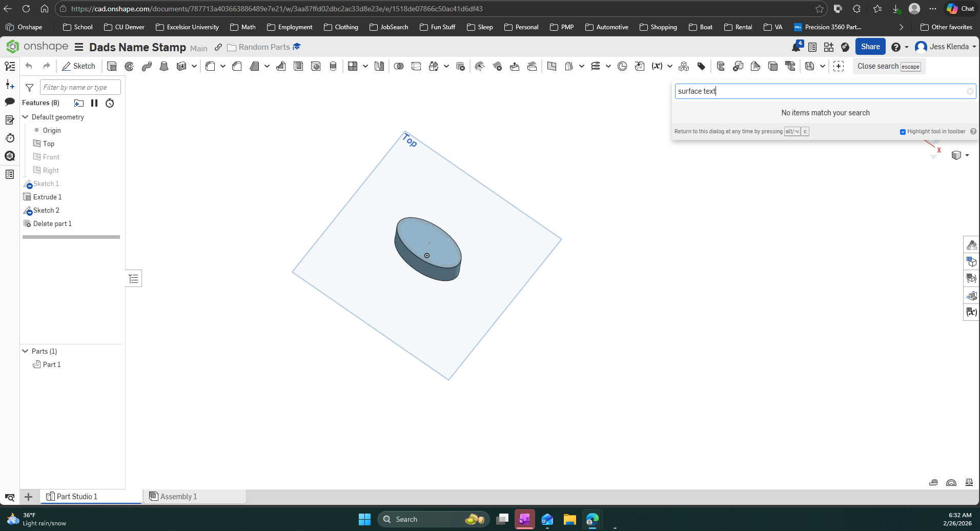This screenshot has width=980, height=531.
Task: Expand the Variable tool dropdown arrow
Action: 670,66
